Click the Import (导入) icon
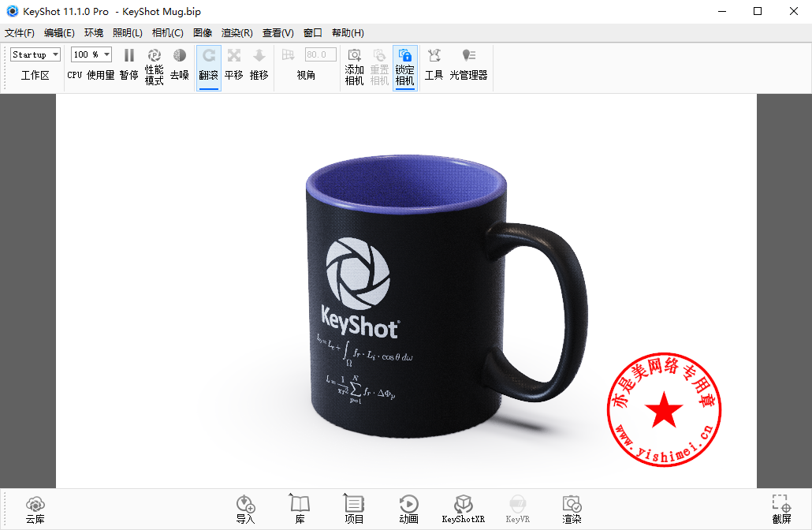This screenshot has height=530, width=812. click(x=245, y=509)
